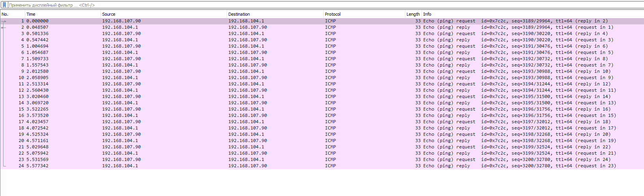
Task: Select packet 9 at time 2.012580
Action: [x=322, y=72]
